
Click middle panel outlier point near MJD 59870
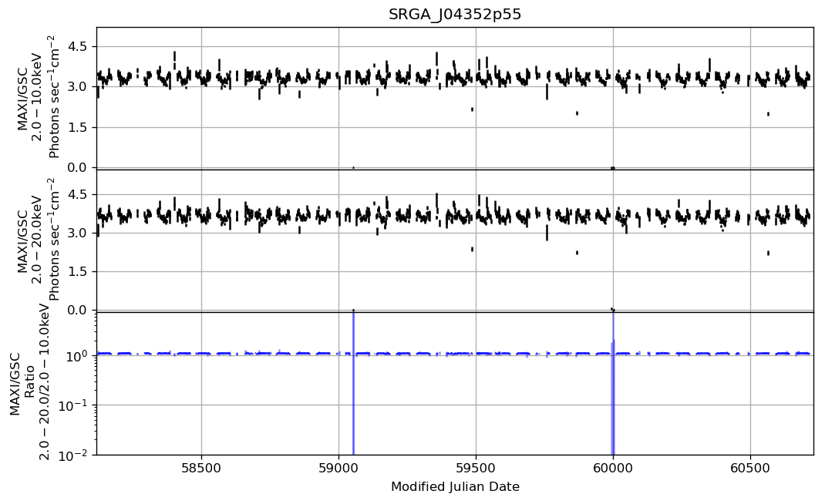(x=577, y=253)
